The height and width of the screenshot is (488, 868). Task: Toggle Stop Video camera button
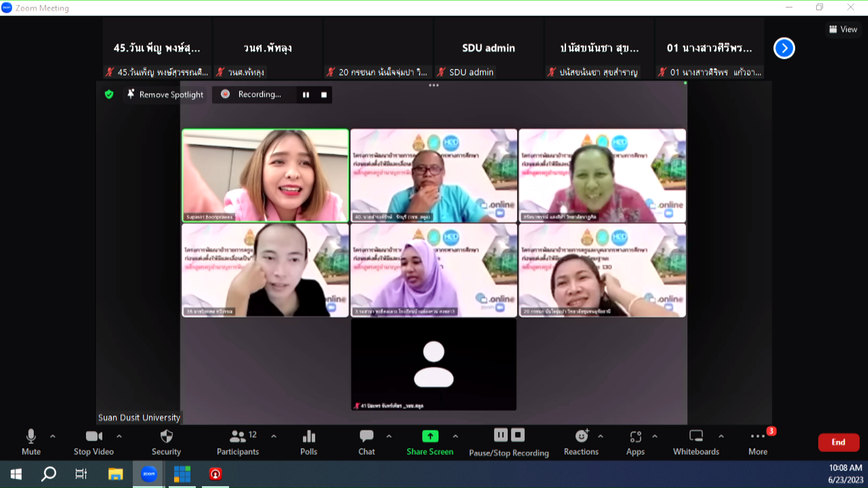94,436
